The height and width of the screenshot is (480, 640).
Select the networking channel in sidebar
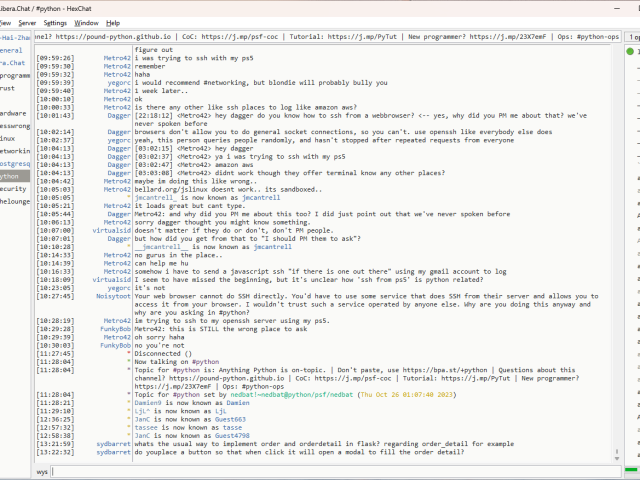(x=13, y=150)
